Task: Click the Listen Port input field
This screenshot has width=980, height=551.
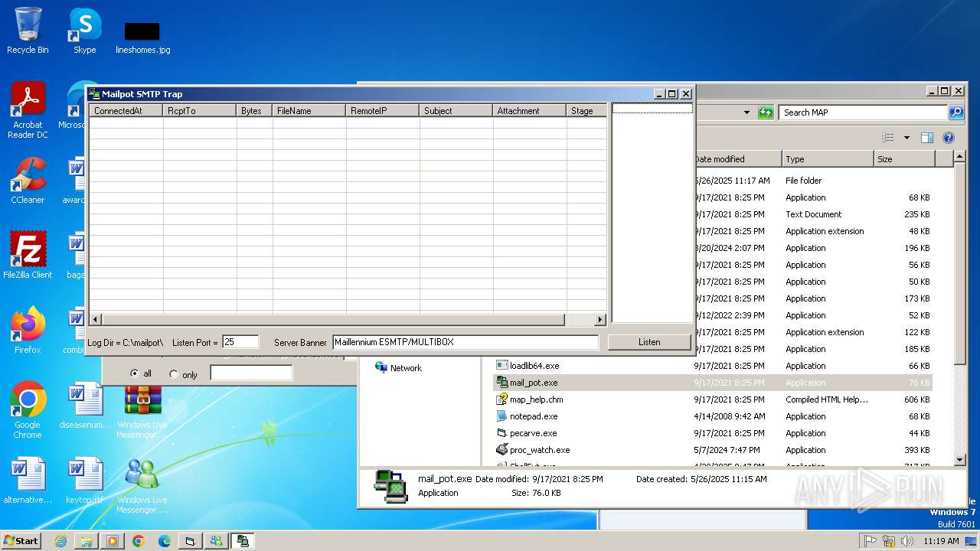Action: tap(240, 342)
